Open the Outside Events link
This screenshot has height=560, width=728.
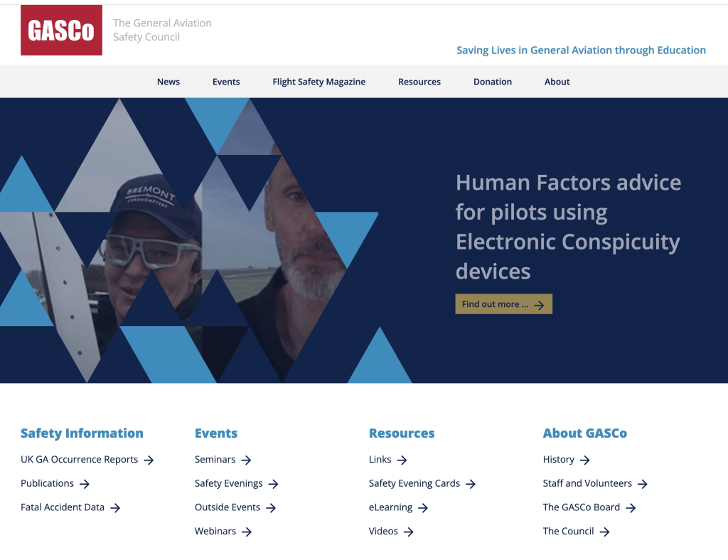coord(227,507)
